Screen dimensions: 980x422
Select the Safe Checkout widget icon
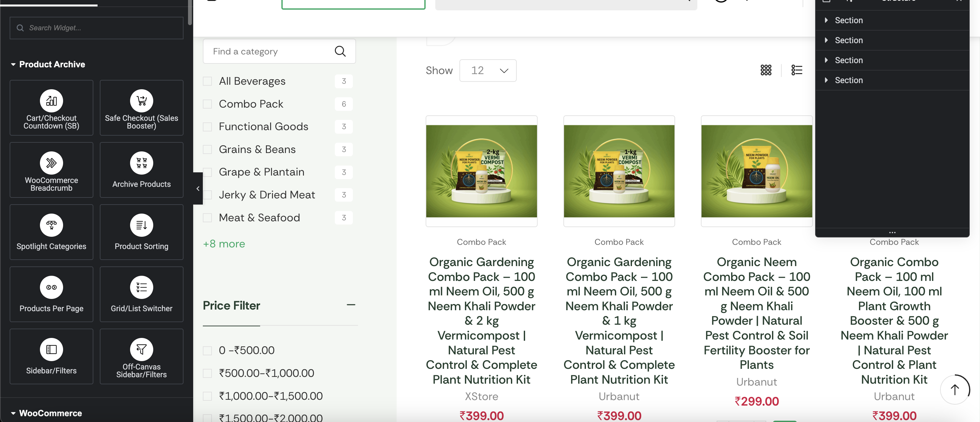point(141,101)
